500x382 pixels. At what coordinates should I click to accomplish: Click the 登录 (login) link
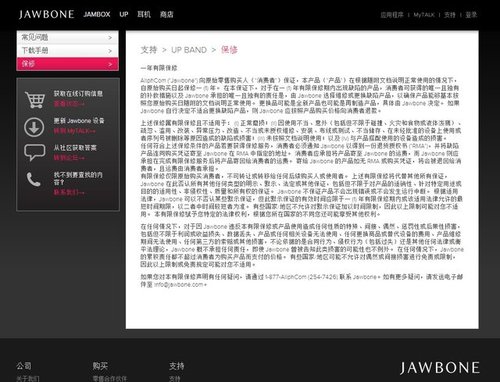click(471, 15)
